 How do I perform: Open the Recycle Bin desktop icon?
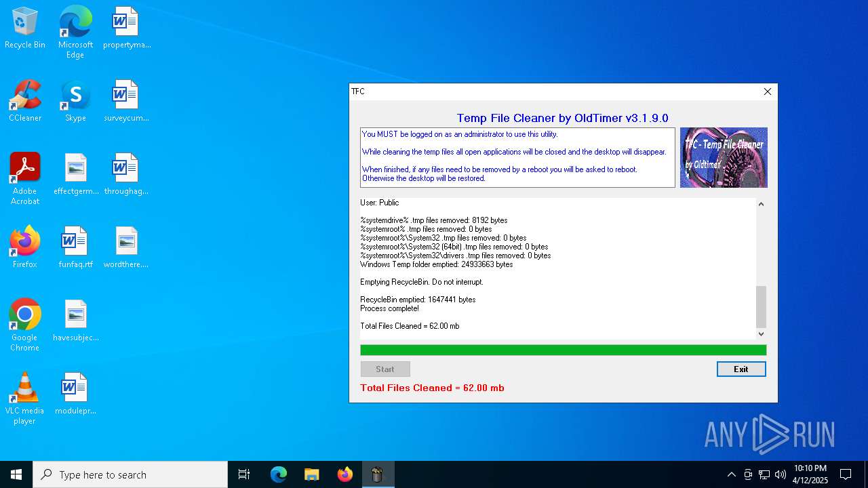point(25,28)
